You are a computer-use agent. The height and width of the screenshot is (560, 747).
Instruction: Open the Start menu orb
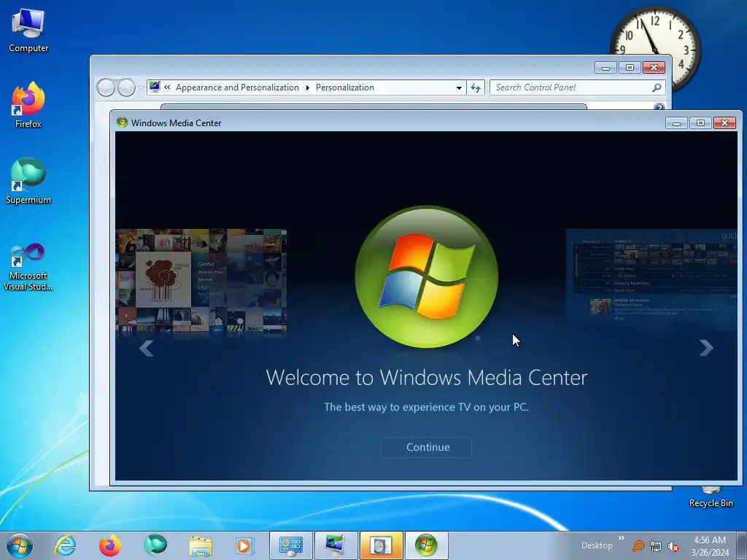pyautogui.click(x=20, y=545)
